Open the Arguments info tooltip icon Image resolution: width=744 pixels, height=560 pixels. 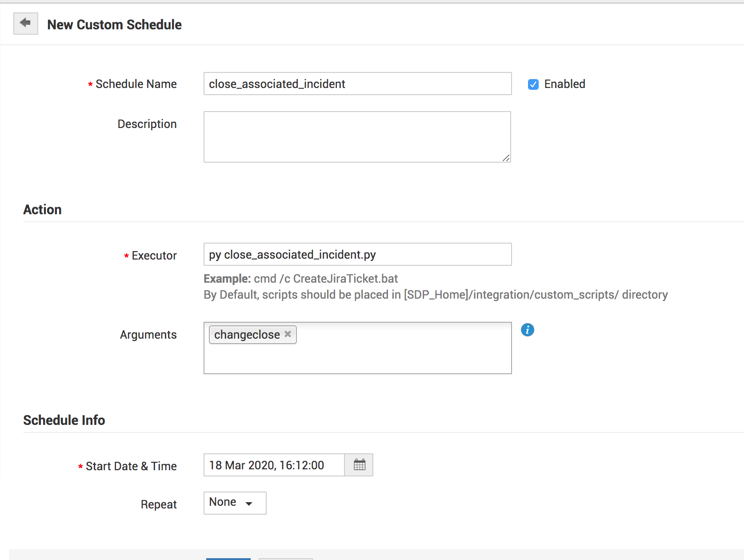[x=527, y=330]
